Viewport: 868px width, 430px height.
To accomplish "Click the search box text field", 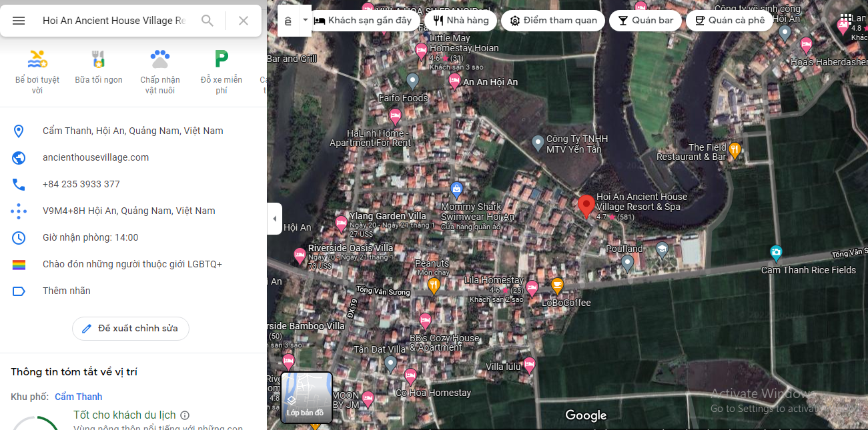I will pos(114,21).
